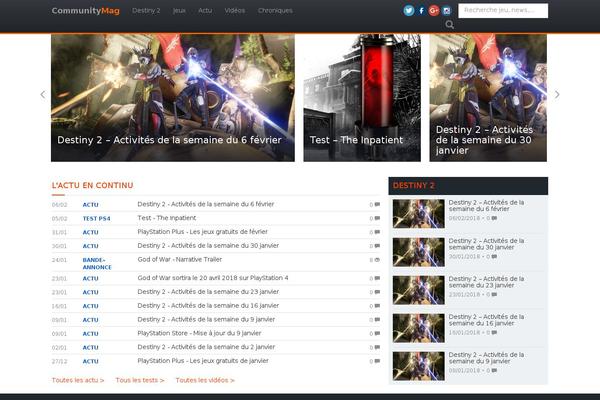Screen dimensions: 600x400
Task: Open sidebar title Destiny 2 semaine du 16 janvier
Action: [x=486, y=320]
